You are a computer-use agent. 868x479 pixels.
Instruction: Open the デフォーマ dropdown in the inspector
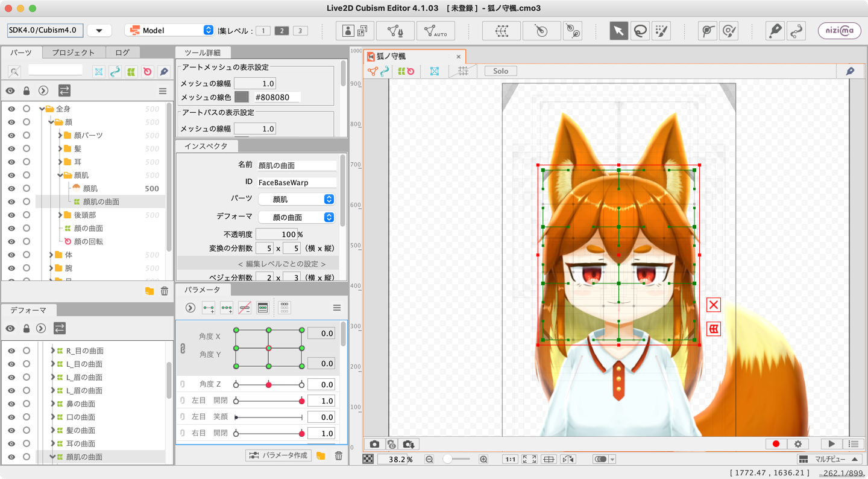point(297,217)
